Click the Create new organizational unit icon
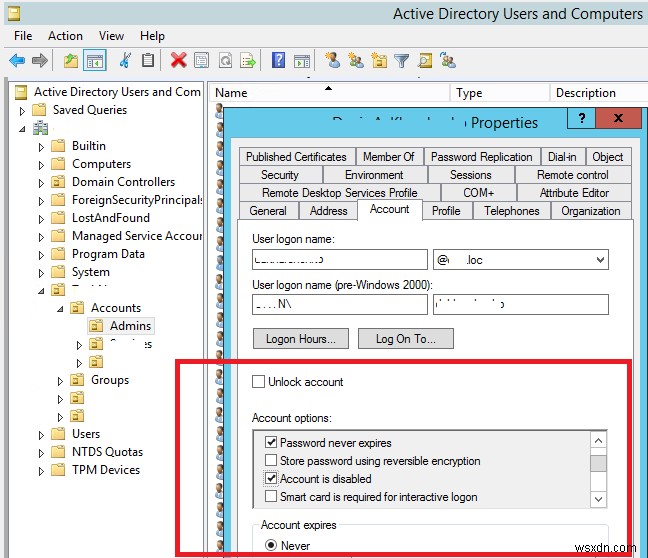The height and width of the screenshot is (558, 648). (x=379, y=60)
